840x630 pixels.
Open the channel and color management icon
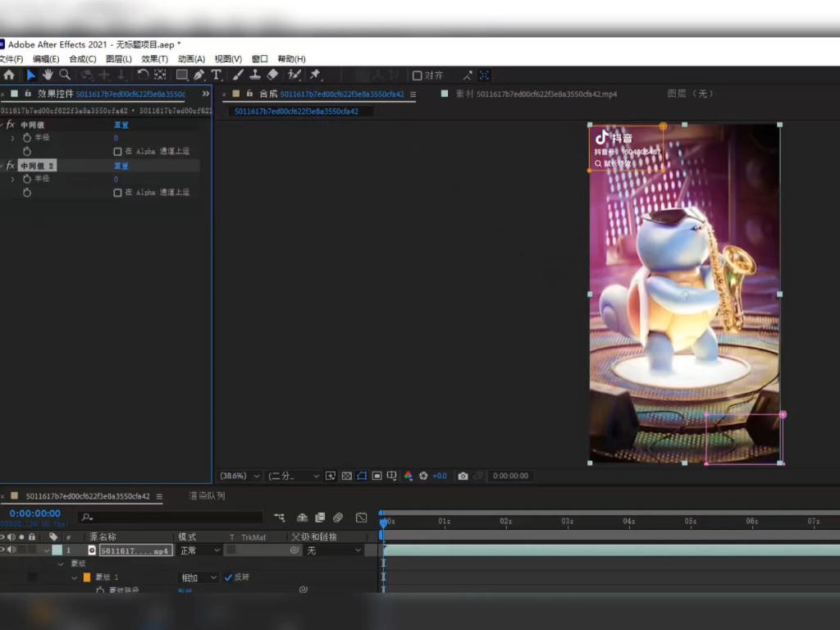(409, 476)
